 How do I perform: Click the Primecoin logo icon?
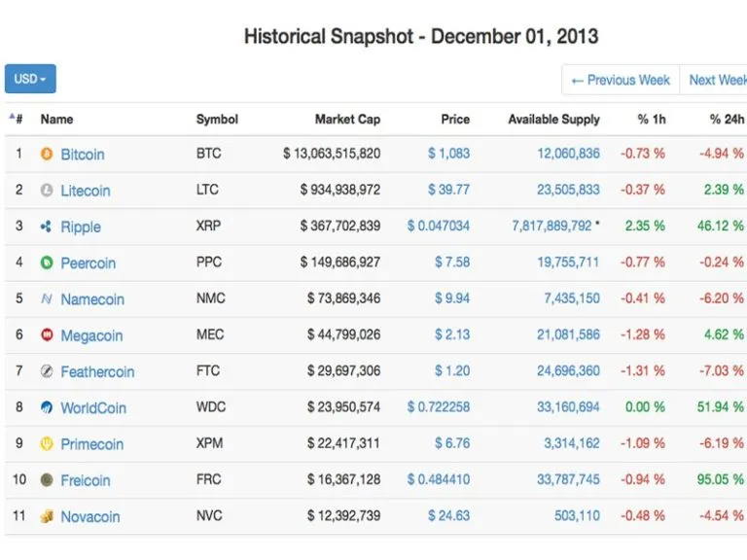(x=47, y=443)
